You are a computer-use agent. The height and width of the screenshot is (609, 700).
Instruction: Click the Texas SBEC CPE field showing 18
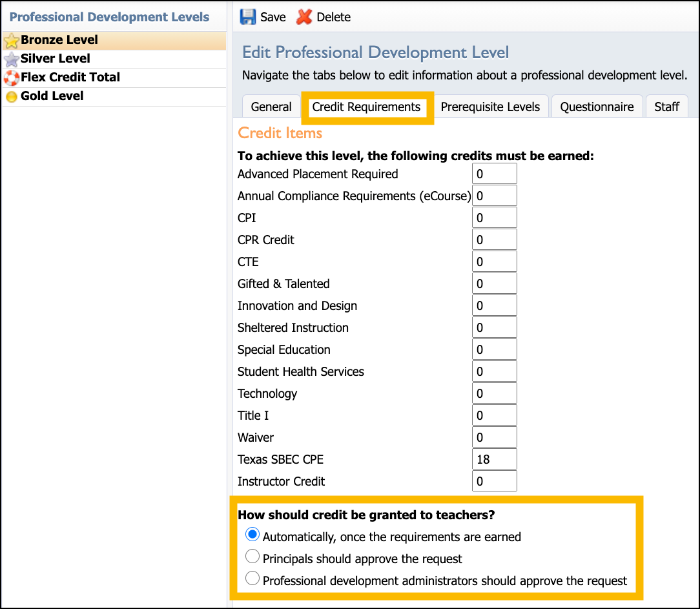(x=494, y=459)
